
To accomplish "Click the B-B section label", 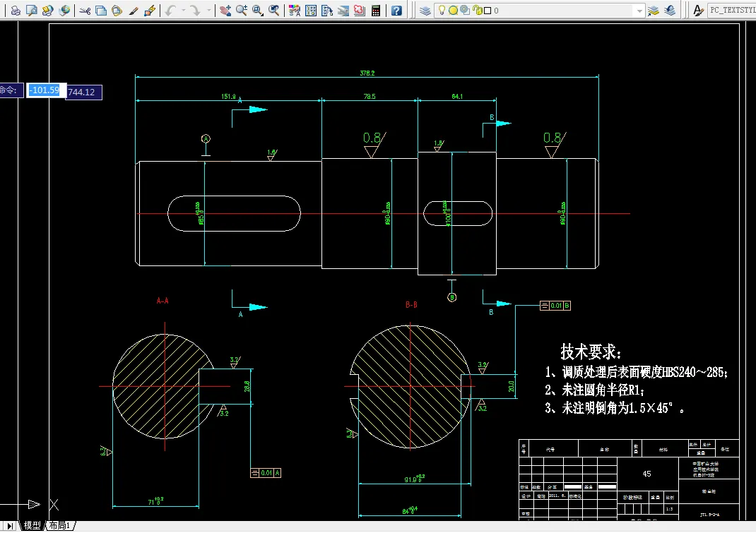I will 411,304.
